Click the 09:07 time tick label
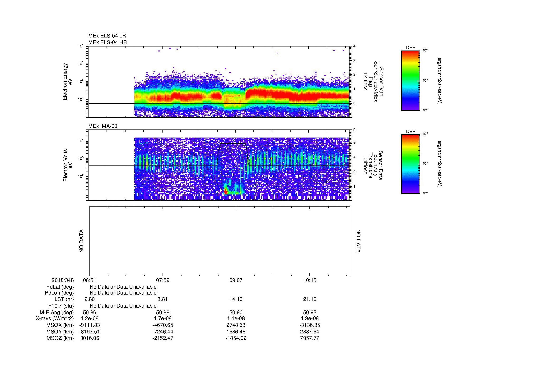This screenshot has width=555, height=392. 236,280
